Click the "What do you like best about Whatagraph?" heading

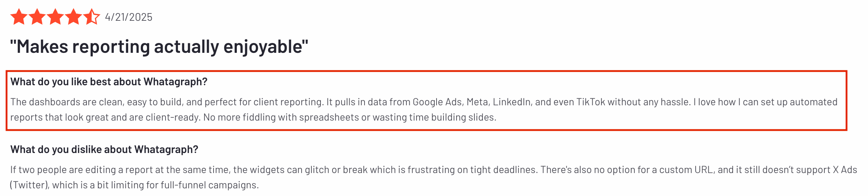pyautogui.click(x=109, y=82)
